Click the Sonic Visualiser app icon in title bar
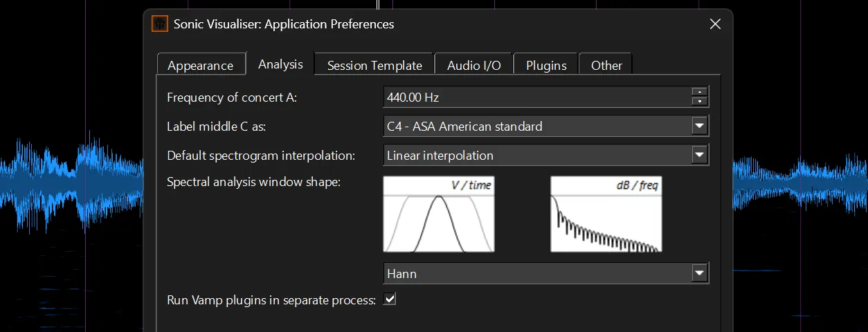This screenshot has height=332, width=868. point(160,24)
